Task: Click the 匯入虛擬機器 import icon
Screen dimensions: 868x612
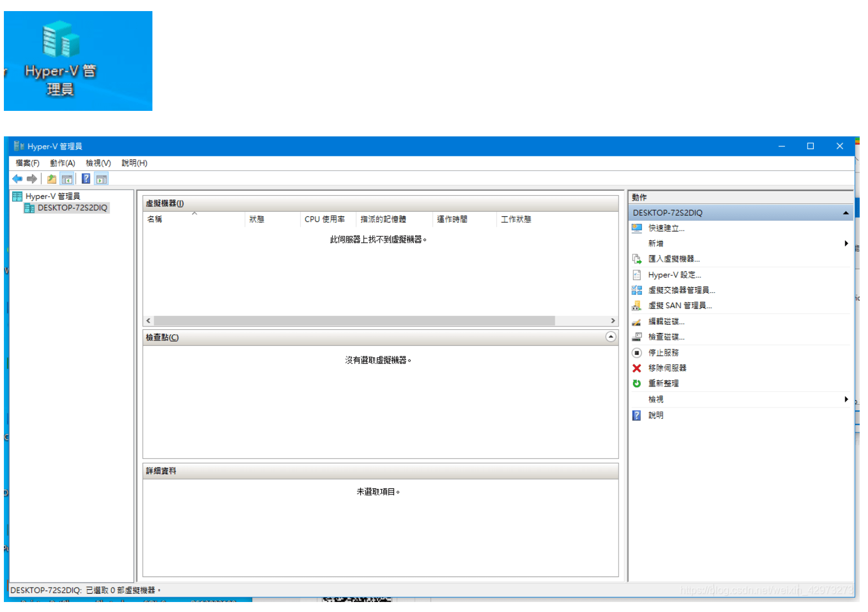Action: tap(637, 259)
